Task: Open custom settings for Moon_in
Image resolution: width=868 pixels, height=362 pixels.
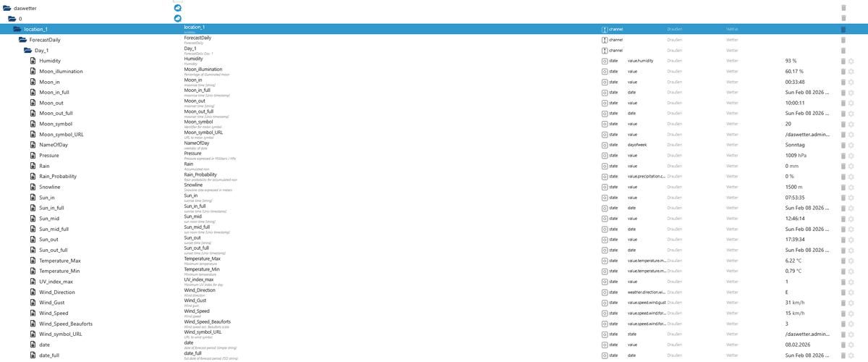Action: coord(851,82)
